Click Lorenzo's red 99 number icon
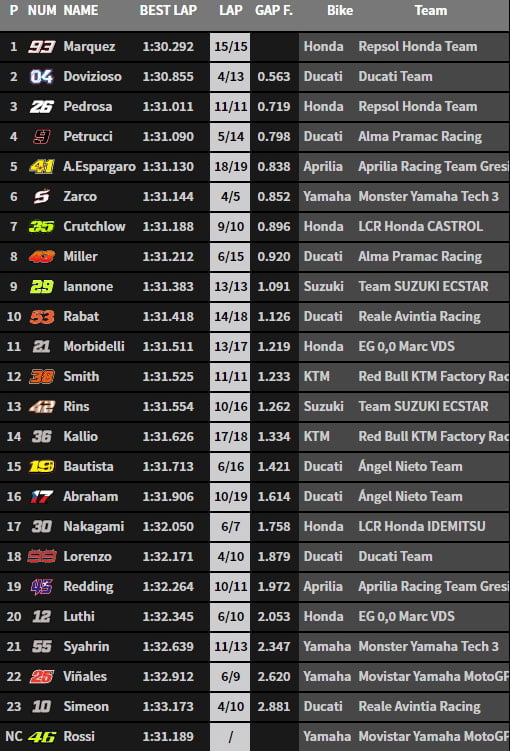The image size is (510, 751). 42,557
